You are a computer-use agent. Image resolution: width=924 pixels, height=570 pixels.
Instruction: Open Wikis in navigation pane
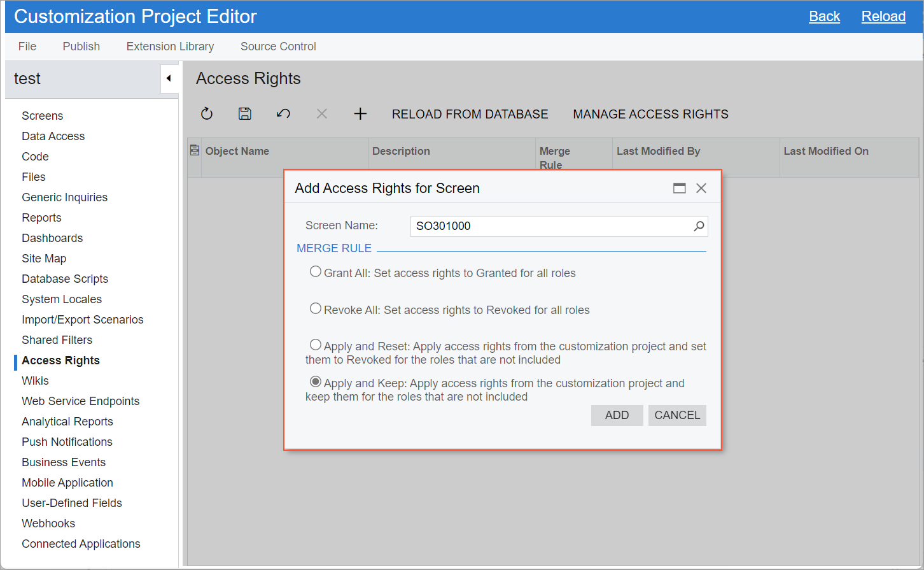point(35,381)
